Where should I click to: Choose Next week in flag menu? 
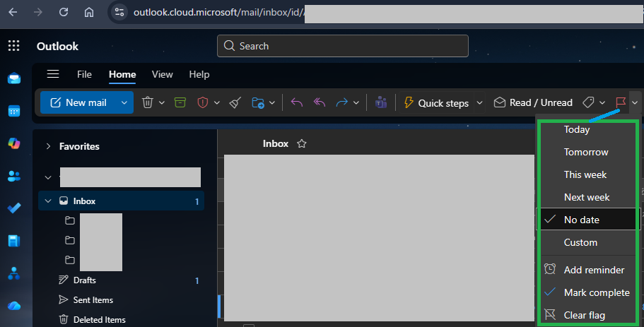point(587,197)
